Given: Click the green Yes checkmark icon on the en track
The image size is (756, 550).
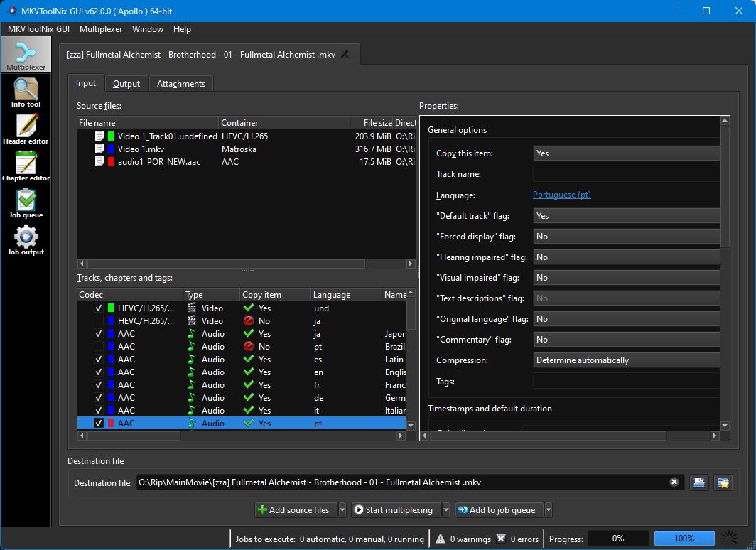Looking at the screenshot, I should [249, 372].
